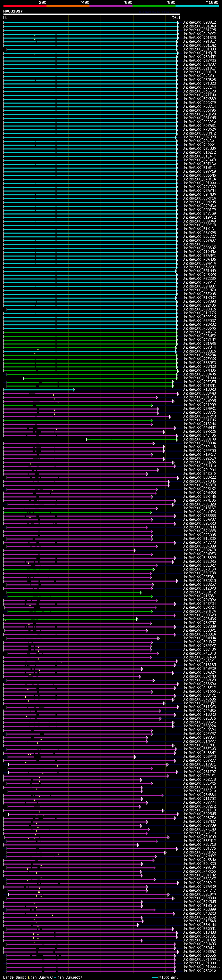Screen dimensions: 222x980
Task: Open hit UniRef100_A2C9I0
Action: (199, 122)
